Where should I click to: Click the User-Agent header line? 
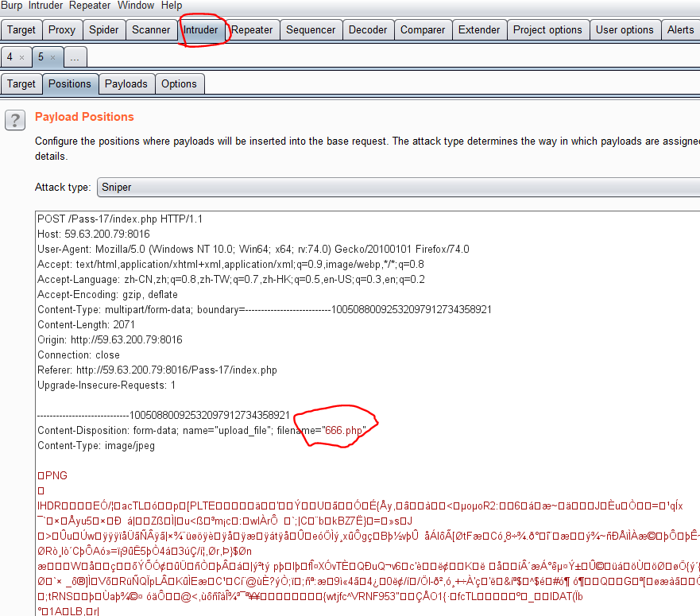[253, 250]
